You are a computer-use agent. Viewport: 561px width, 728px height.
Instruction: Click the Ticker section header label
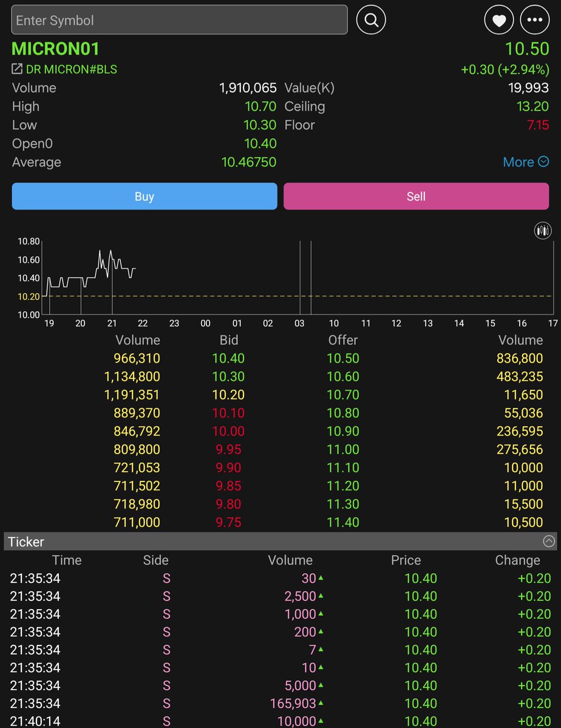click(x=26, y=542)
